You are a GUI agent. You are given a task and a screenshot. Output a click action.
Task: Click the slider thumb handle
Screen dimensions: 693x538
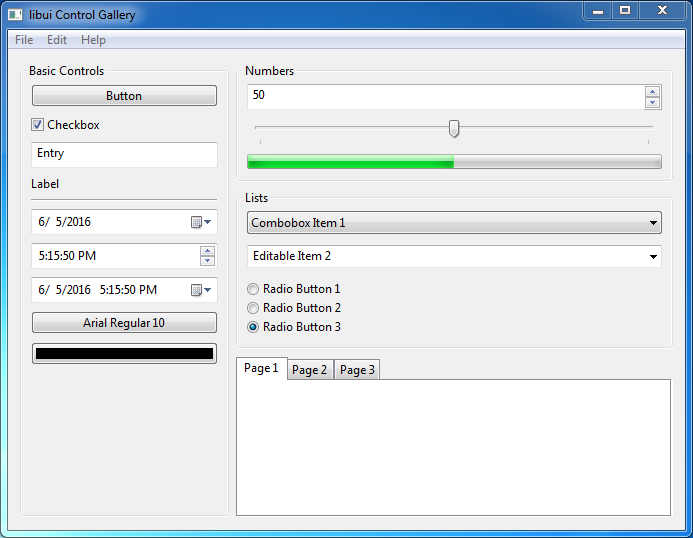pyautogui.click(x=454, y=129)
